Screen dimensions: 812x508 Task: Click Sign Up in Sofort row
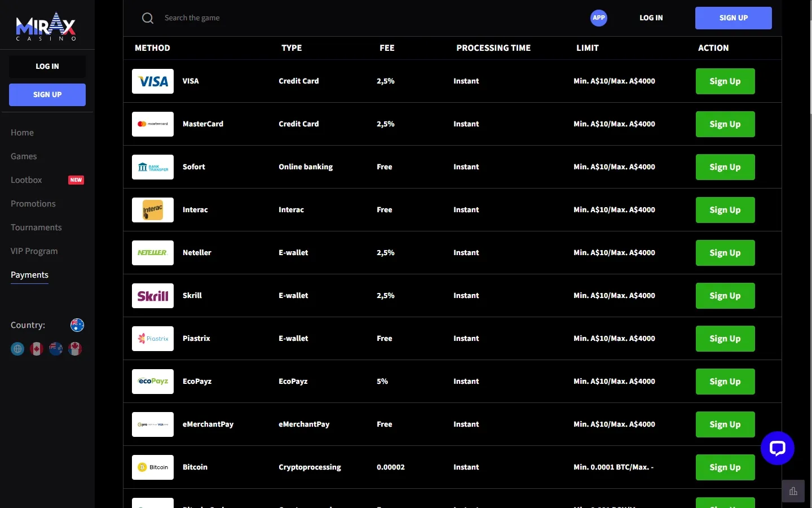725,167
